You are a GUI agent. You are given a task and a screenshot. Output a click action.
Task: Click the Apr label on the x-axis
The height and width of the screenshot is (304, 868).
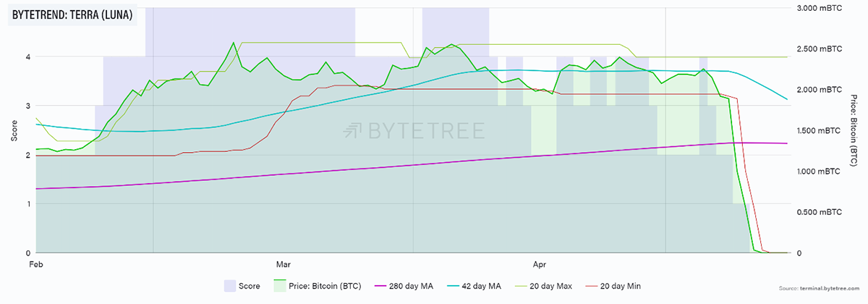(538, 264)
